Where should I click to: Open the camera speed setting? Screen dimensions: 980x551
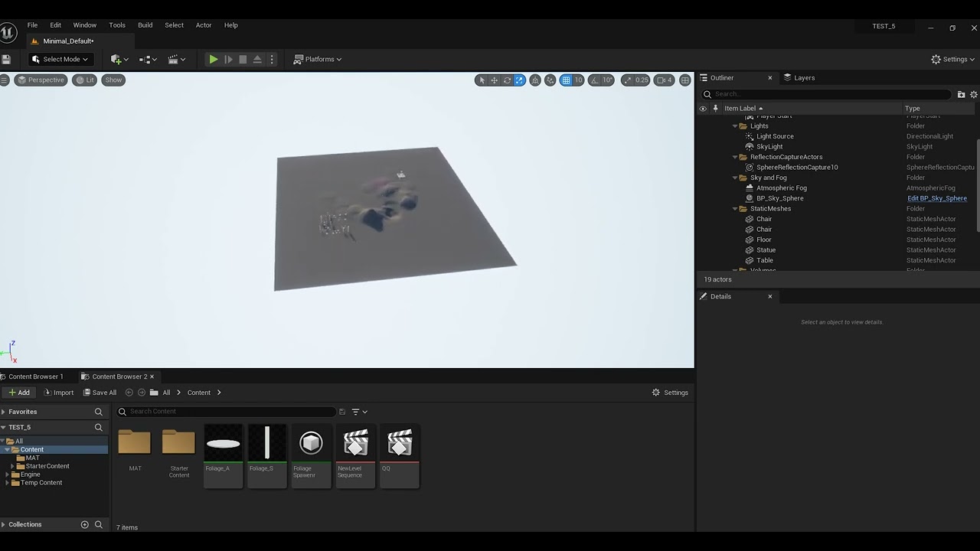tap(665, 80)
